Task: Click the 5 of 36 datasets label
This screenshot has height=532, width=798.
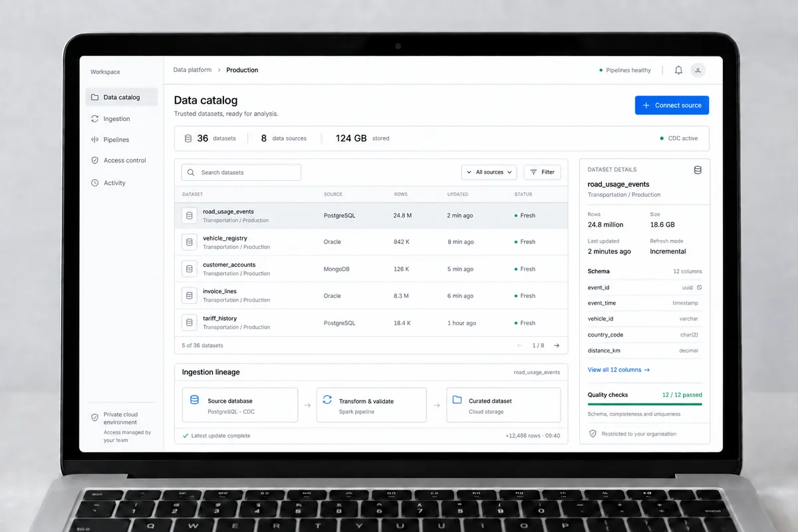Action: click(202, 346)
